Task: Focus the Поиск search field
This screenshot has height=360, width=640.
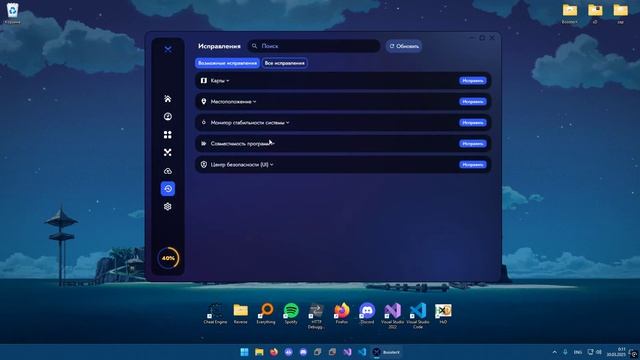Action: click(x=314, y=46)
